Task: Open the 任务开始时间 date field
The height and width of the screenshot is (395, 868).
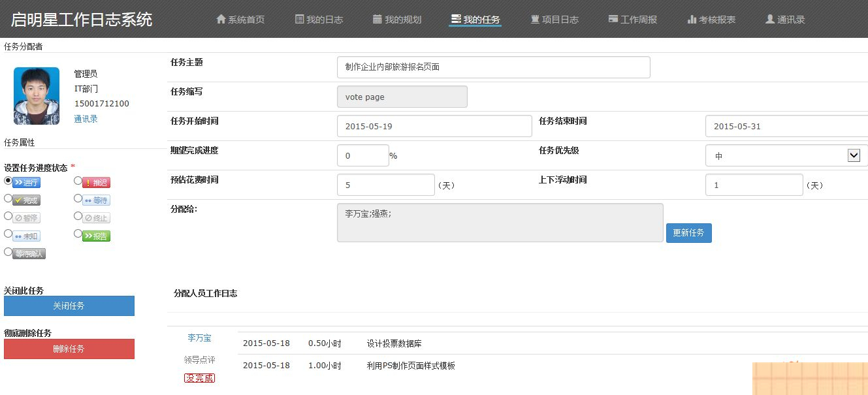Action: tap(434, 125)
